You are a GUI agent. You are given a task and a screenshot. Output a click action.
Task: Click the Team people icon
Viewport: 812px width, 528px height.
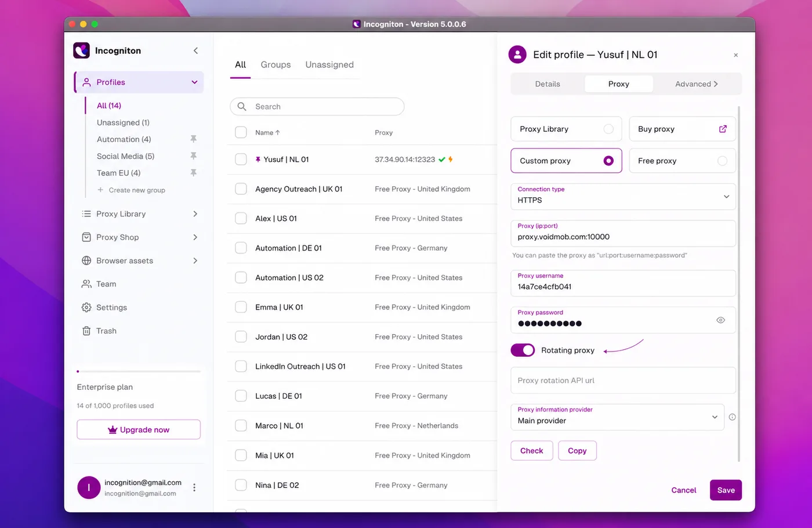[x=86, y=284]
